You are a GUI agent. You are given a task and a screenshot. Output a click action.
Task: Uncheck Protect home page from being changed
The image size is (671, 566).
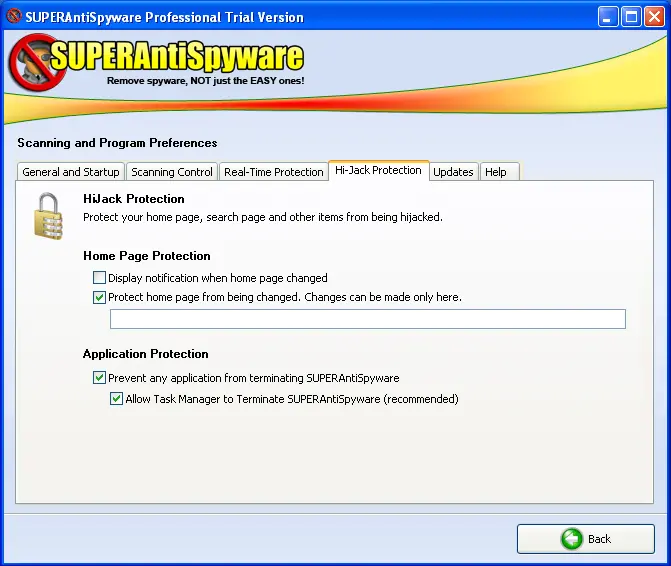click(x=99, y=297)
